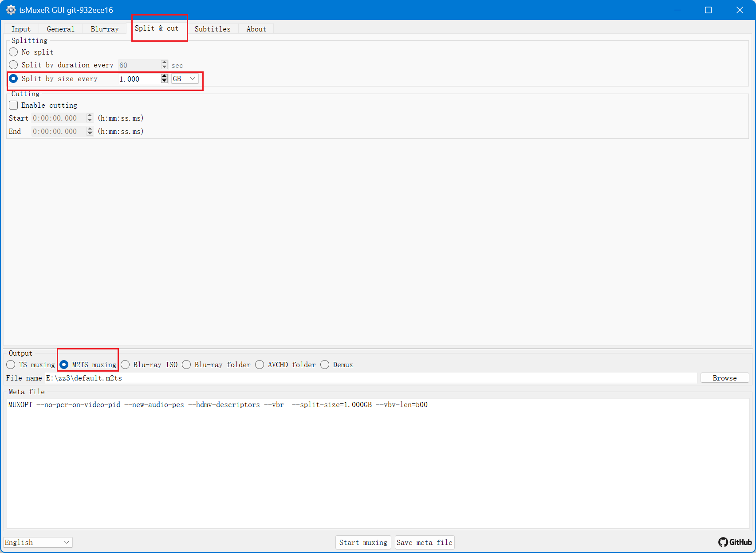This screenshot has height=553, width=756.
Task: Go to the Blu-ray tab
Action: (x=105, y=29)
